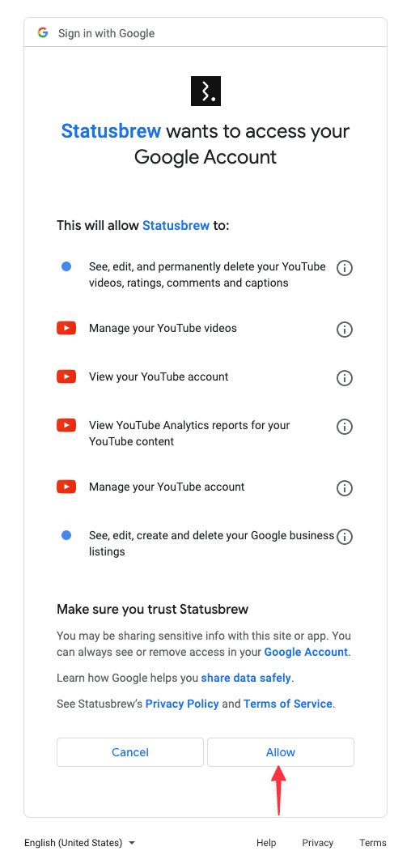The image size is (411, 868).
Task: Open the share data safely link
Action: tap(246, 678)
